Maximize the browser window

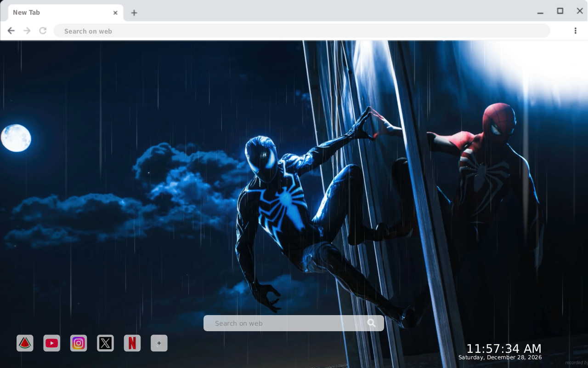point(560,11)
